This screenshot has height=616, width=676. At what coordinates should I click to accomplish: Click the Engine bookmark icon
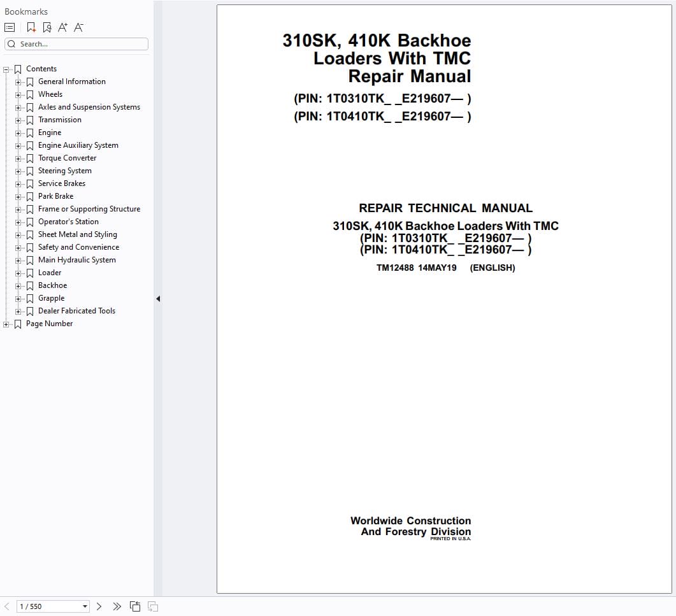point(30,133)
